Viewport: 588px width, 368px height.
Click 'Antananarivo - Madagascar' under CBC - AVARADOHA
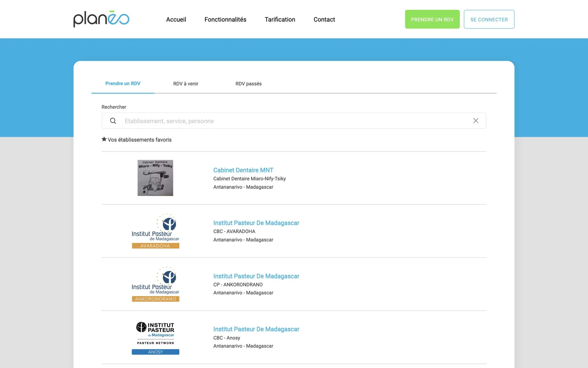[243, 240]
